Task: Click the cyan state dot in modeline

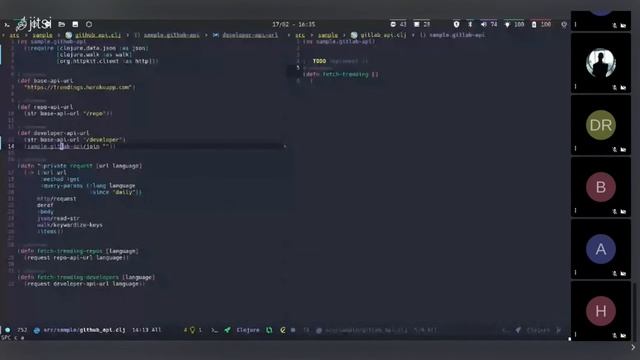Action: coord(8,330)
